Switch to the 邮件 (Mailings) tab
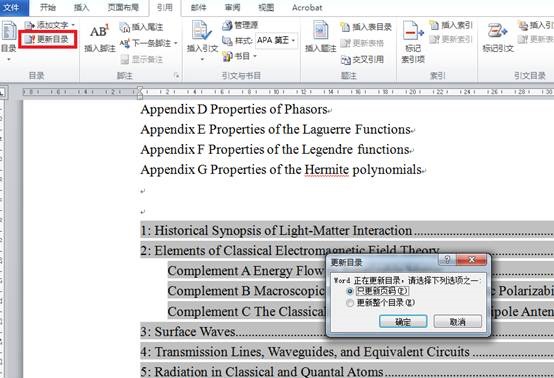 (x=198, y=7)
